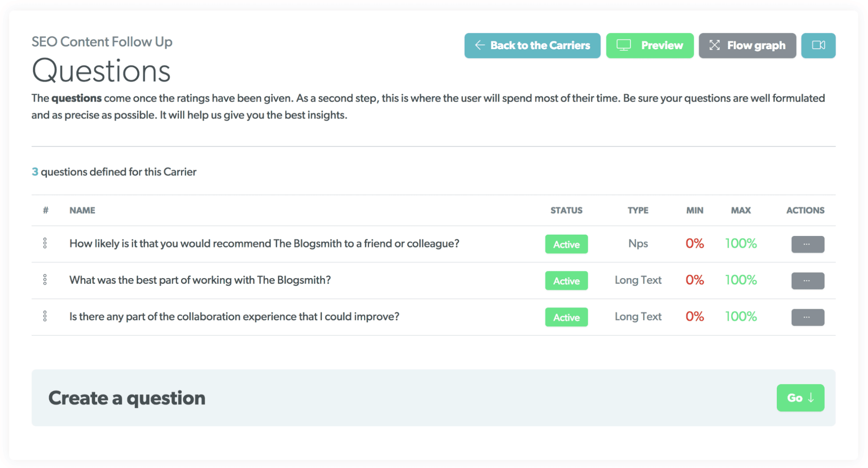This screenshot has width=868, height=468.
Task: Sort the table by the NAME column header
Action: tap(82, 210)
